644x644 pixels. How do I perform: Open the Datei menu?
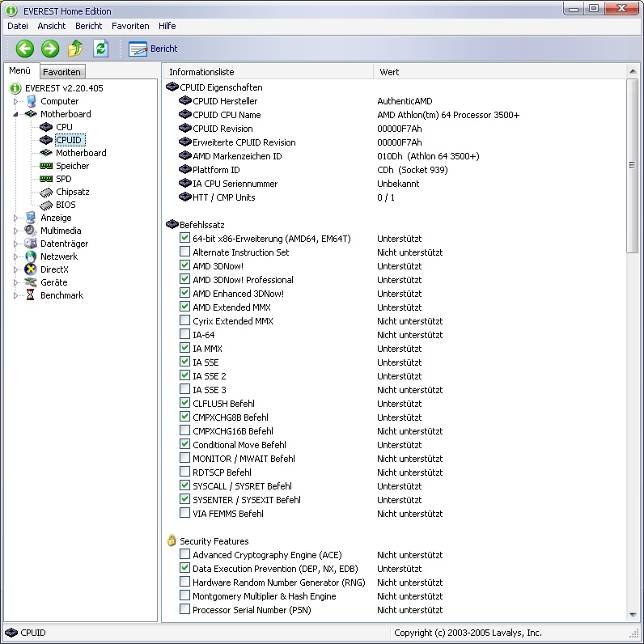(x=18, y=26)
